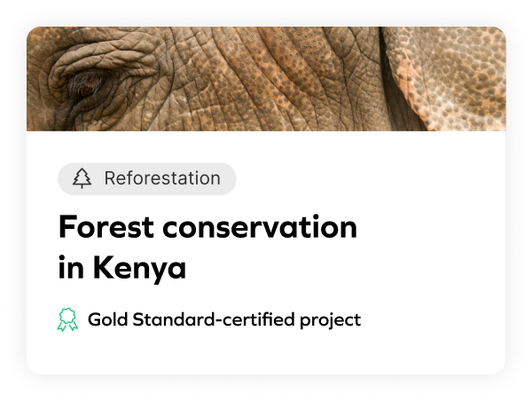Click the empty space right of the Reforestation tag
Viewport: 532px width, 401px height.
point(372,178)
